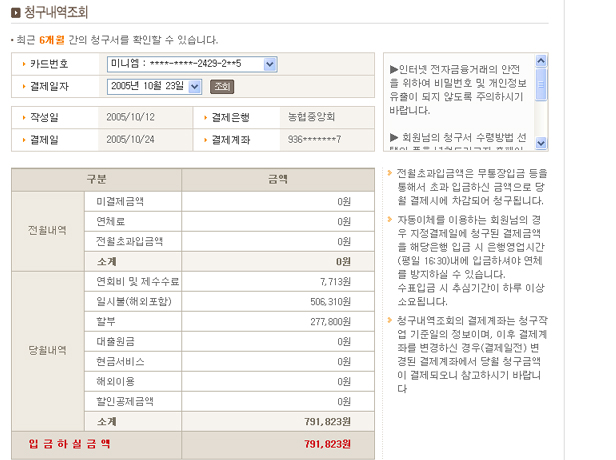Click the 할부 amount 277,800원
Image resolution: width=616 pixels, height=460 pixels.
pos(328,321)
